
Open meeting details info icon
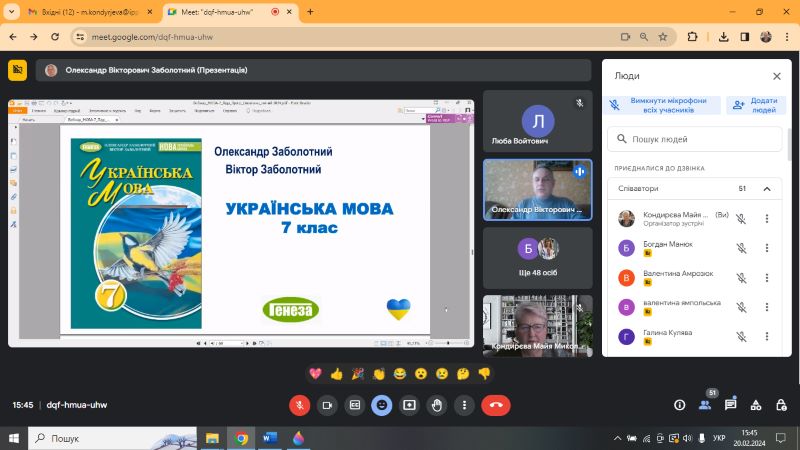(x=680, y=405)
